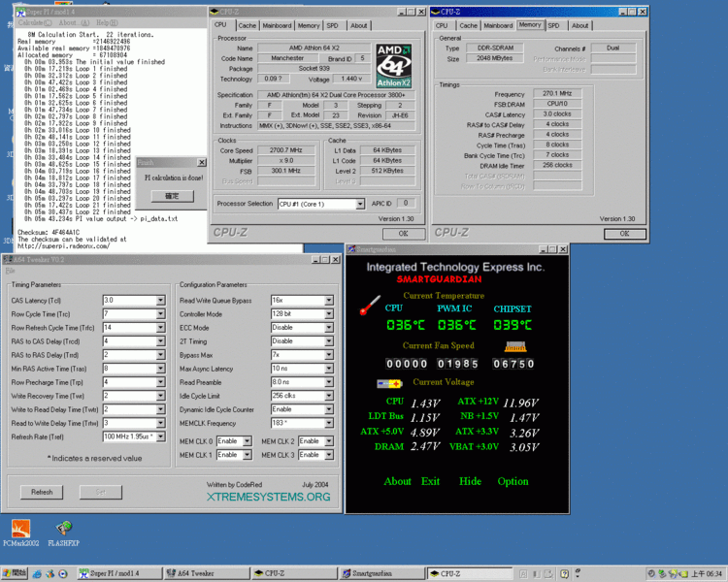The height and width of the screenshot is (582, 728).
Task: Open the Mainboard tab in left CPU-Z
Action: 278,26
